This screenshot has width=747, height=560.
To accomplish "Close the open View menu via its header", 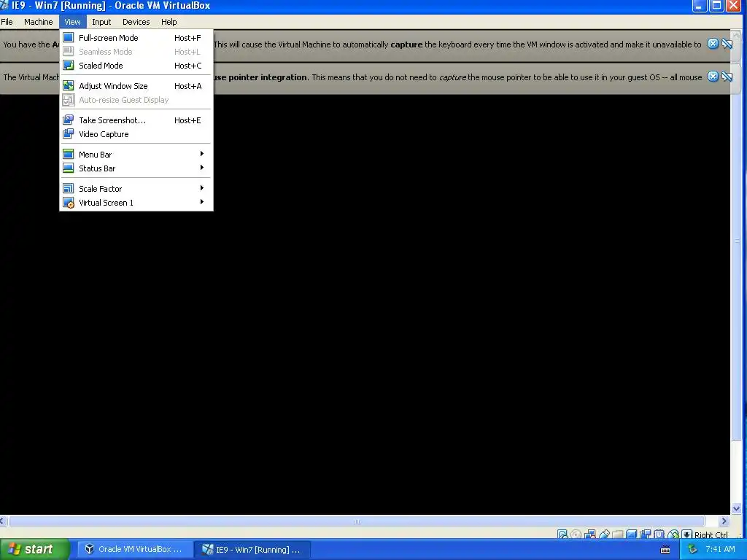I will [x=72, y=22].
